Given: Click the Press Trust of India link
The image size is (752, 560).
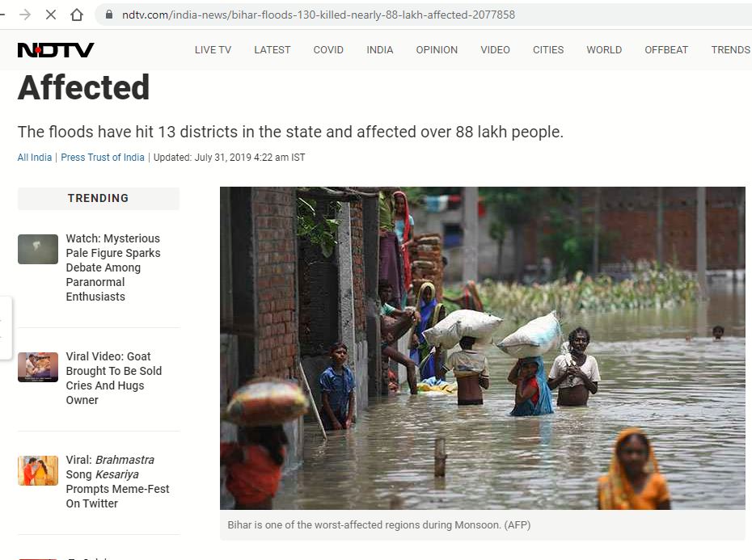Looking at the screenshot, I should [103, 158].
